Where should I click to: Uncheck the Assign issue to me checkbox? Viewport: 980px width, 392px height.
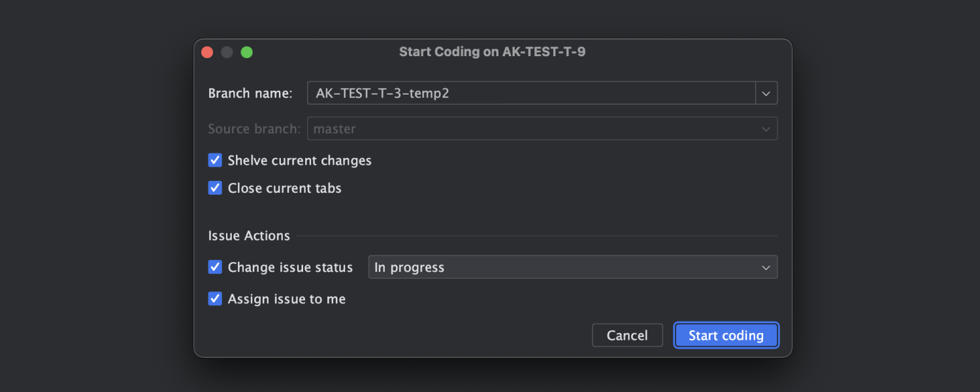pyautogui.click(x=215, y=299)
